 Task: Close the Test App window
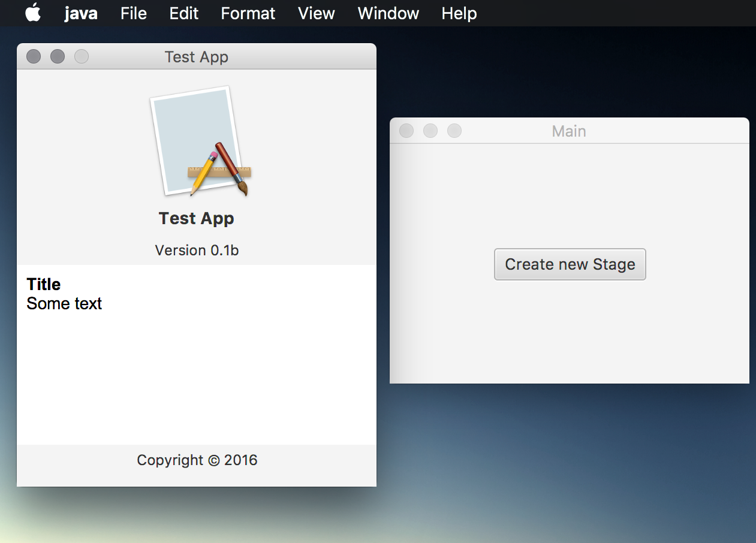[x=34, y=56]
